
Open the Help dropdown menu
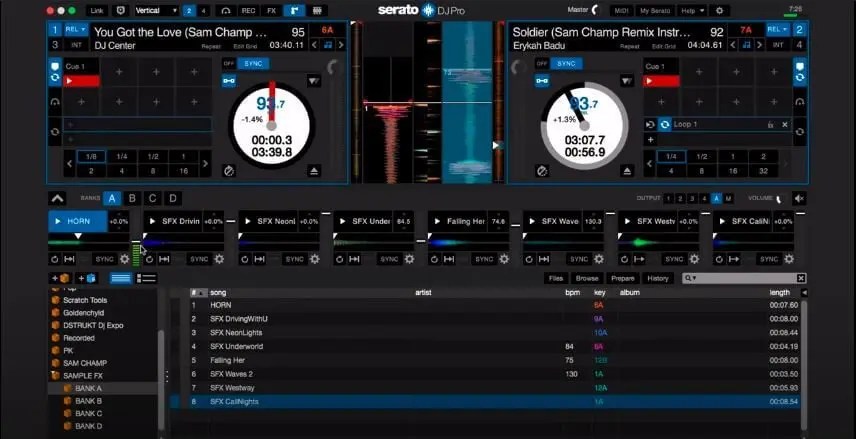(693, 10)
